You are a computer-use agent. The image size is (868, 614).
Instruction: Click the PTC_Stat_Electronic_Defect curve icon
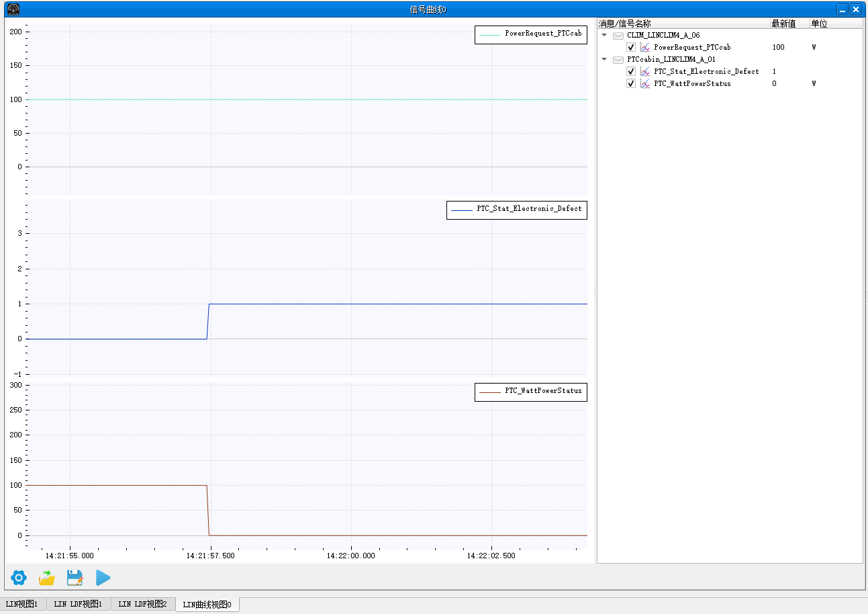coord(645,71)
